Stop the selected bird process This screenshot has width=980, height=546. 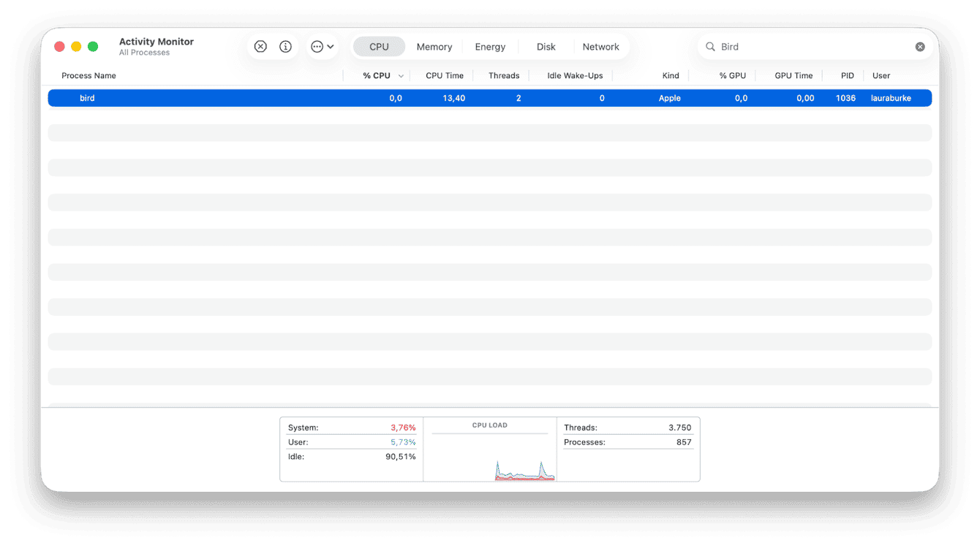260,46
